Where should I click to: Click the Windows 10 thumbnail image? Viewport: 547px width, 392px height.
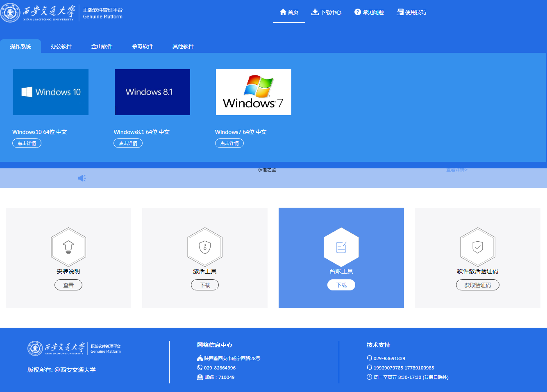[51, 92]
